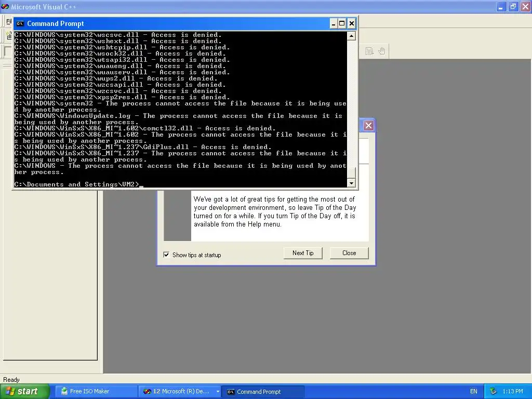Click the wscsvc.dll Access is denied line
Screen dimensions: 532x399
[118, 35]
